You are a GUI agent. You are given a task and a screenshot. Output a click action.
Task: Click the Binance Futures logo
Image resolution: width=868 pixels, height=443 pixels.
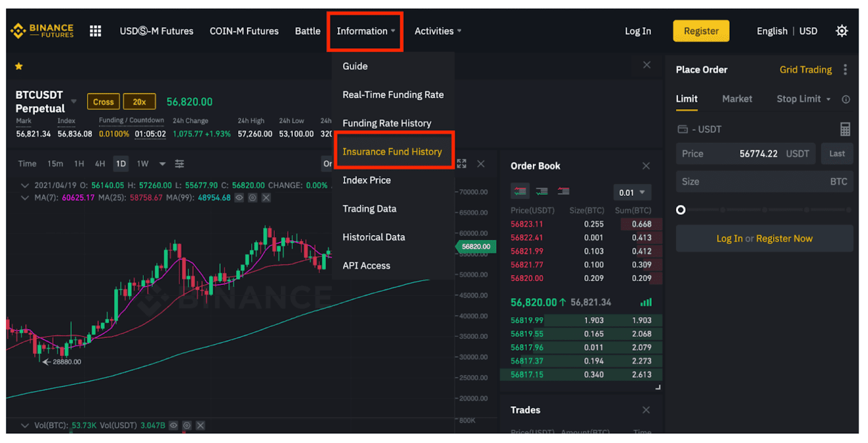(x=42, y=31)
